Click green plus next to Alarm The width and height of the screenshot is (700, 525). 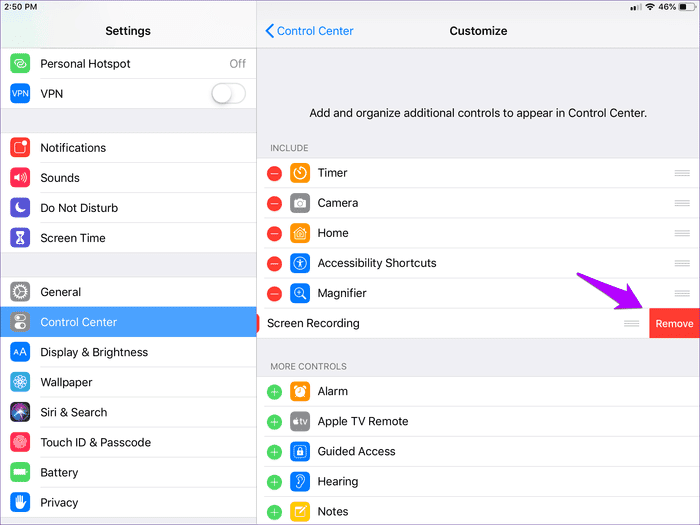274,391
